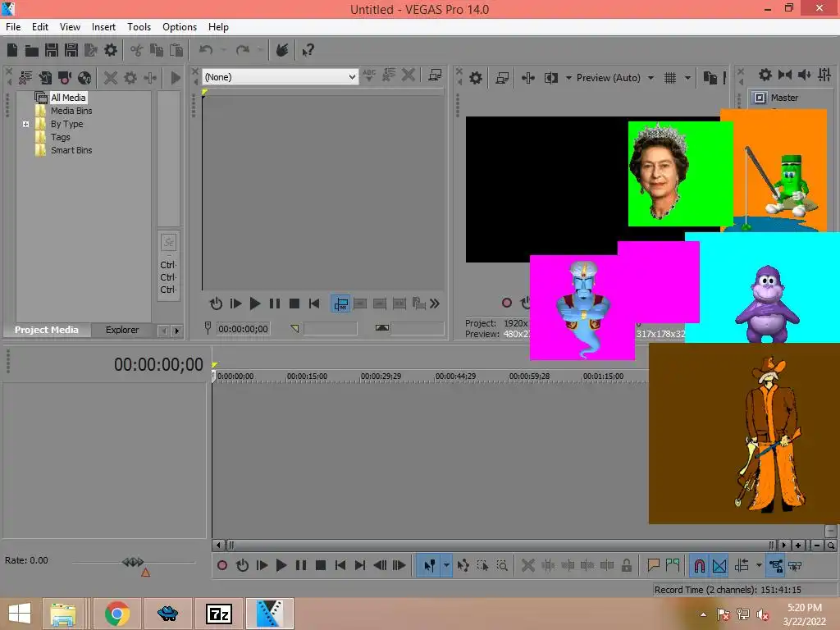This screenshot has width=840, height=630.
Task: Toggle Ignore Event Grouping button
Action: coord(795,565)
